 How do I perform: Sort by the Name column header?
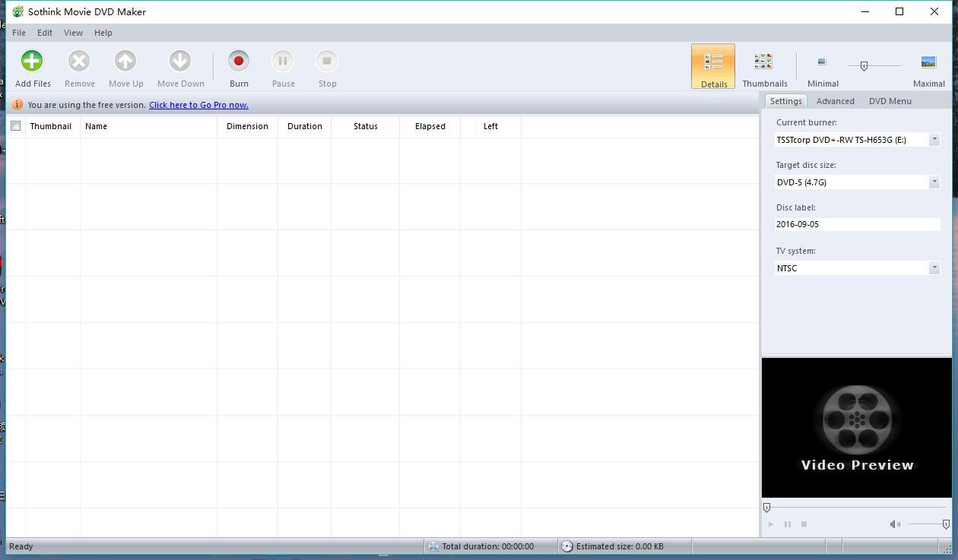point(148,126)
